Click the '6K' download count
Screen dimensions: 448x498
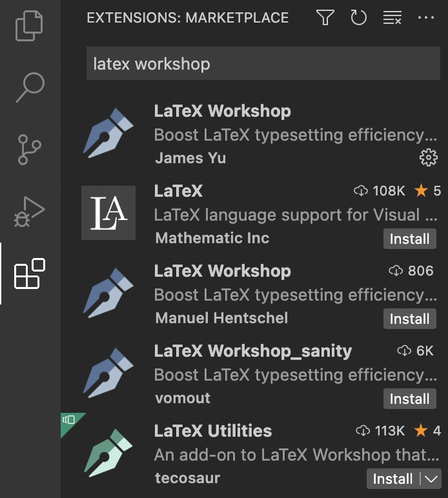tap(415, 351)
